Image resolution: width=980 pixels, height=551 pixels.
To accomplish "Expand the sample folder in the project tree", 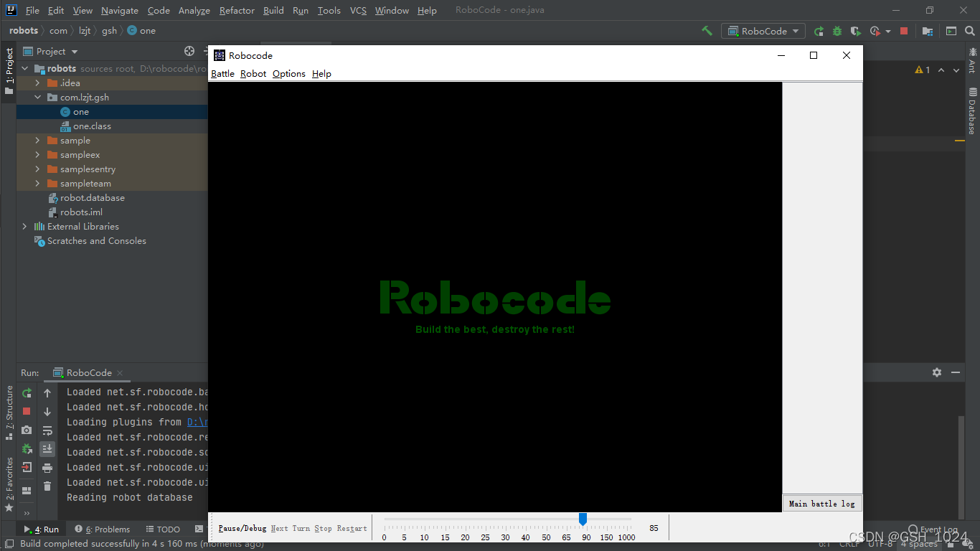I will coord(37,140).
